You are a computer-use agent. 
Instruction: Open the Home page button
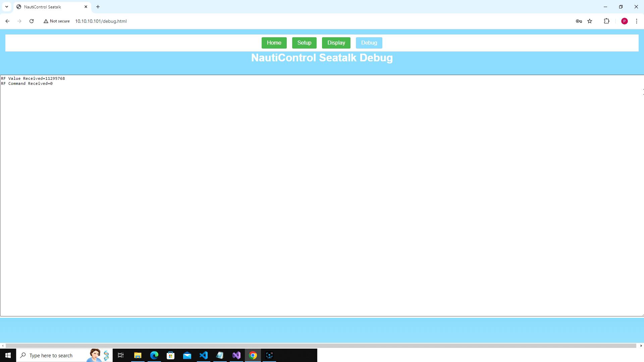[x=274, y=43]
